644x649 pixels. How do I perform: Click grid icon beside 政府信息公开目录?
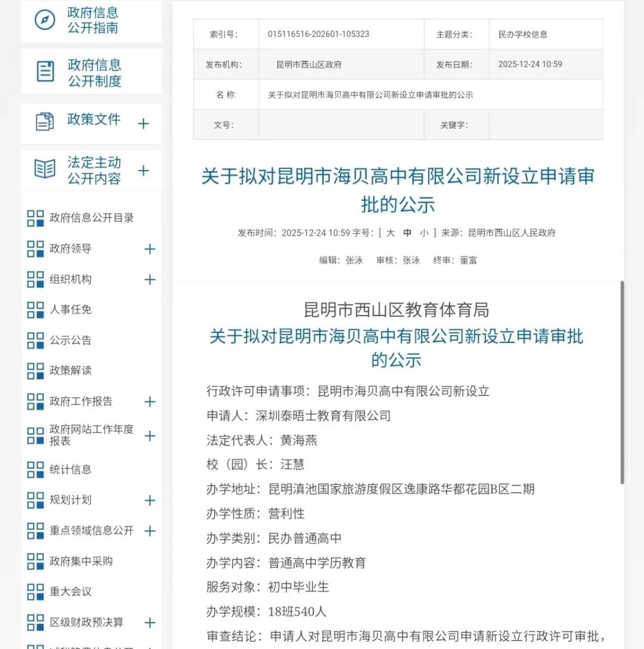pos(36,218)
